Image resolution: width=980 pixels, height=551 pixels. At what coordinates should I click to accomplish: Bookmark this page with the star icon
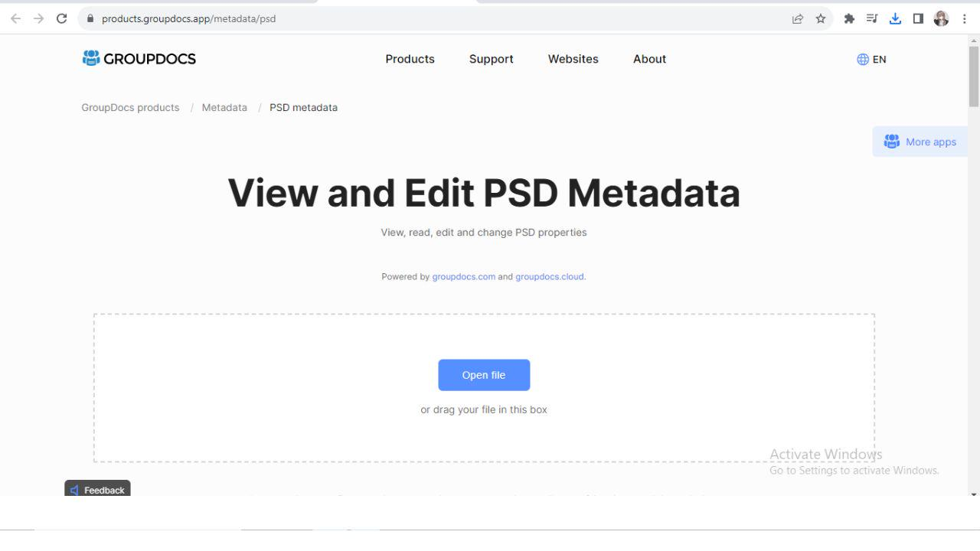click(821, 18)
